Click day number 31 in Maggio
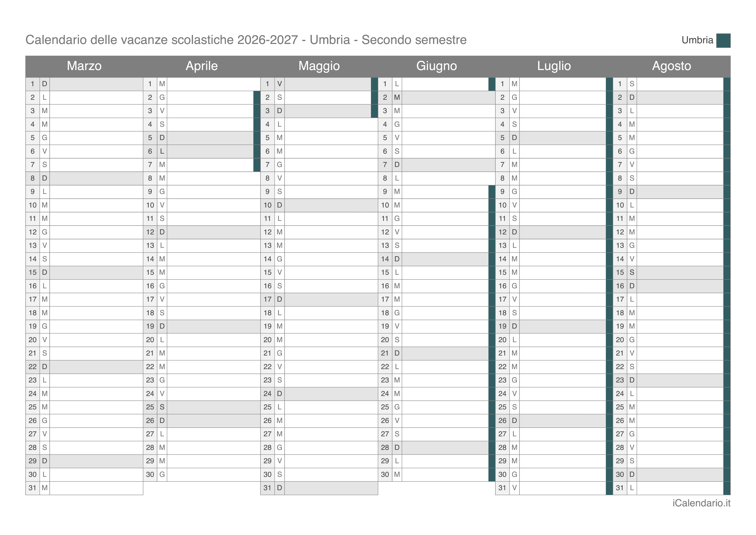This screenshot has height=535, width=756. pyautogui.click(x=267, y=488)
